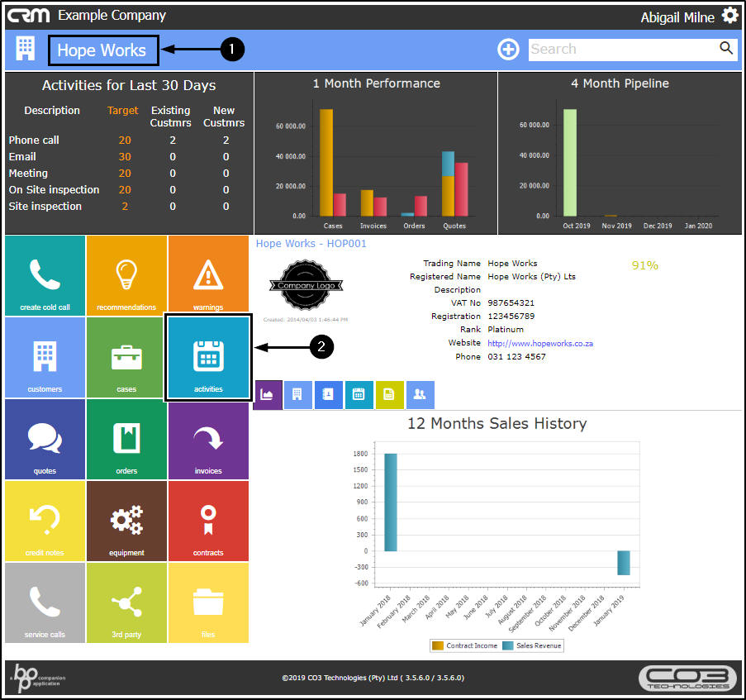Viewport: 746px width, 700px height.
Task: Open the orders tile
Action: click(126, 439)
